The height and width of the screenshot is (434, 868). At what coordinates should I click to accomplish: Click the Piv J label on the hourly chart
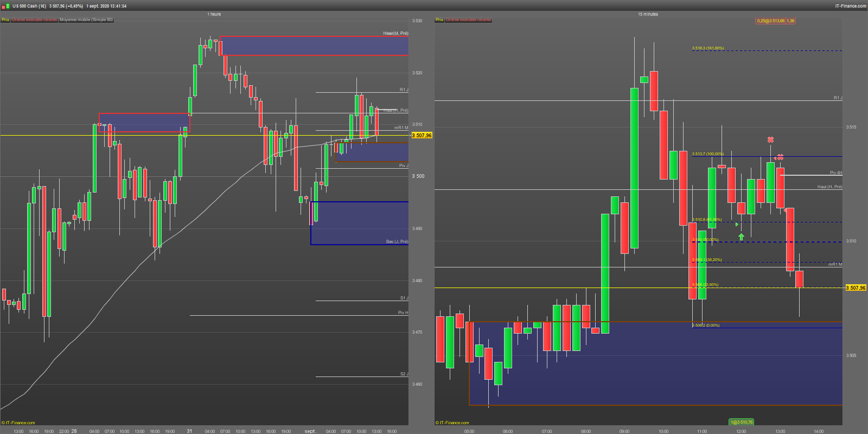(x=404, y=165)
